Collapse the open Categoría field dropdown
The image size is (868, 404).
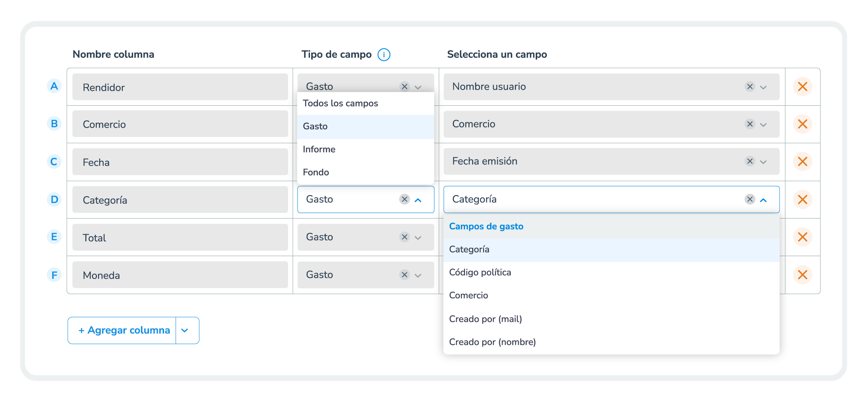763,200
